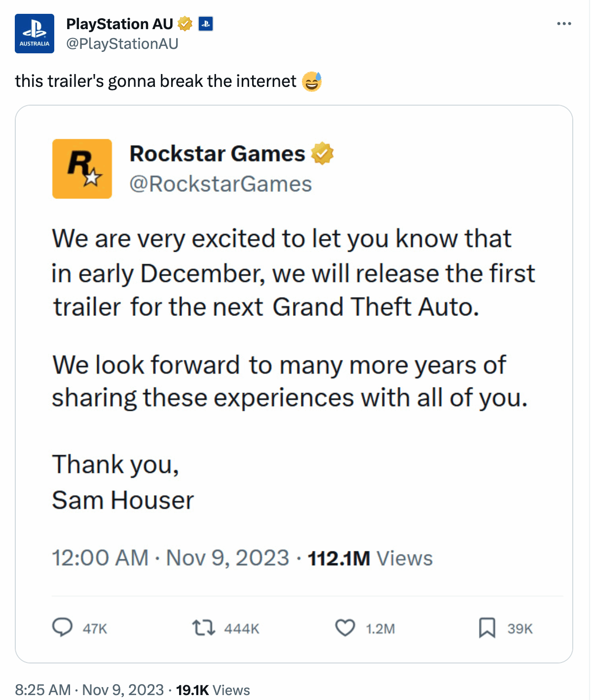Open the Rockstar Games logo avatar
The image size is (591, 700).
coord(82,169)
